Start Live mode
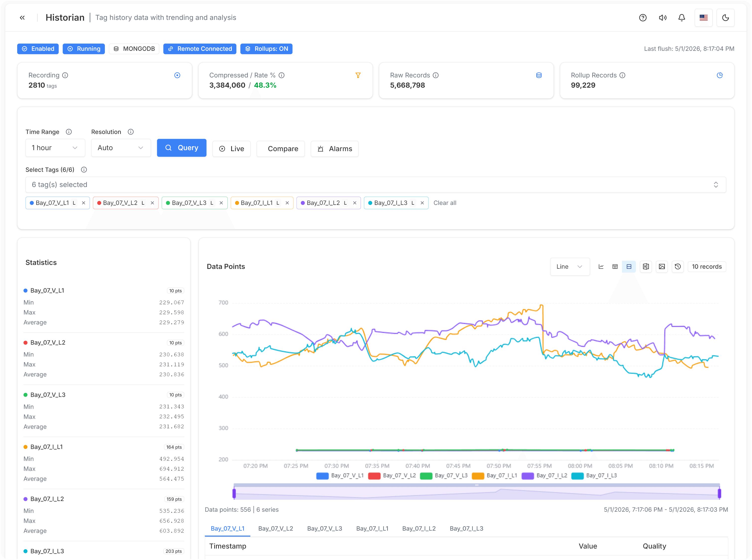This screenshot has height=560, width=752. pos(231,149)
